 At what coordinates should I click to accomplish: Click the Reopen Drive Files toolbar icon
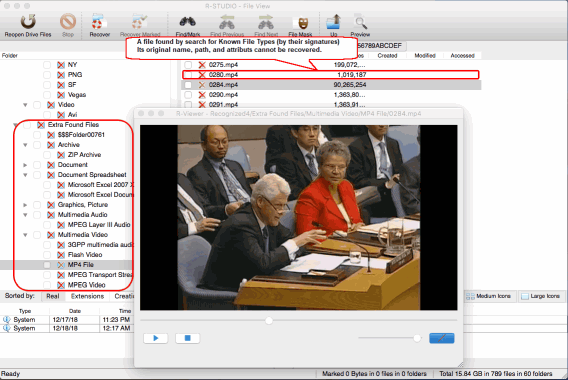[x=28, y=22]
